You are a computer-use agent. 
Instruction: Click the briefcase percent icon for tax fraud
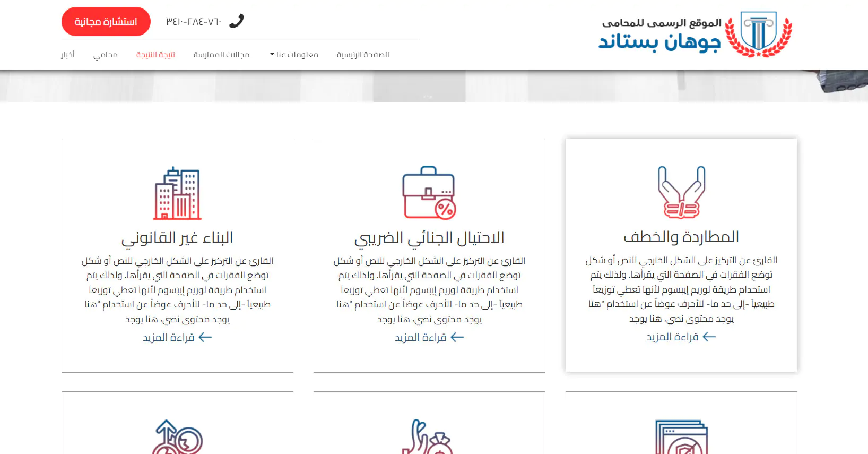coord(429,193)
